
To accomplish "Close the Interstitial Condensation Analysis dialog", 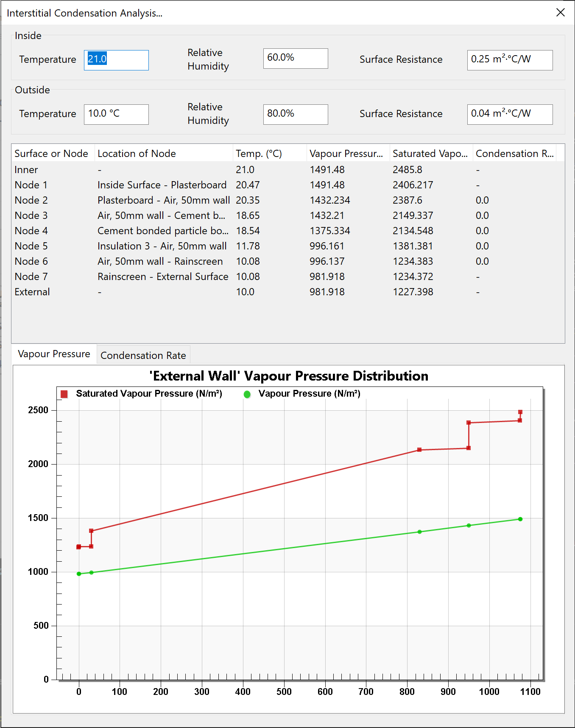I will point(561,13).
